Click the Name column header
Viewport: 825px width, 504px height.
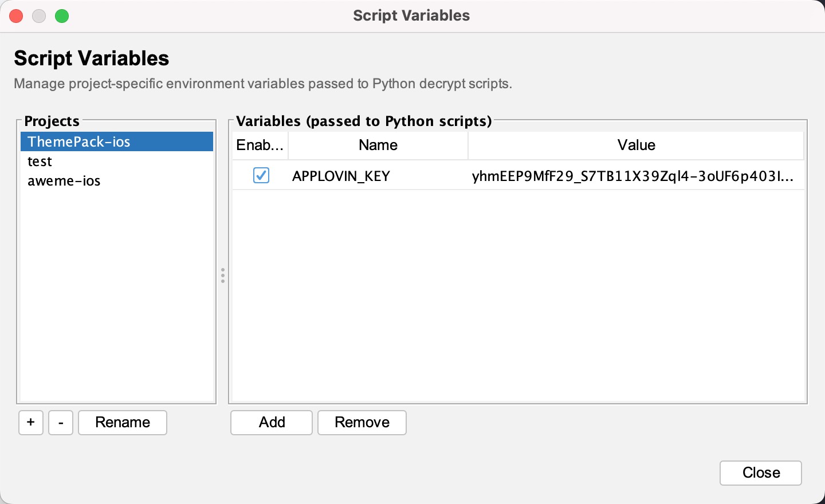[x=378, y=145]
